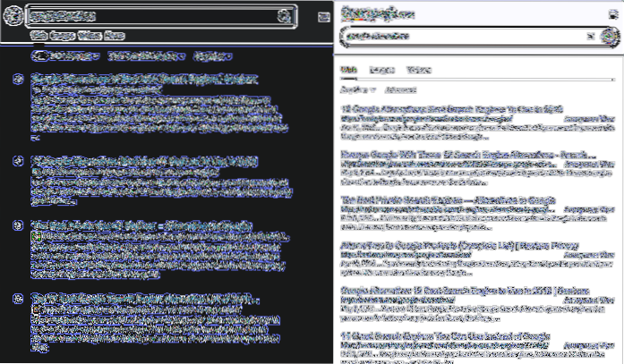The width and height of the screenshot is (624, 364).
Task: Click the Startpage search magnifier button
Action: [609, 37]
